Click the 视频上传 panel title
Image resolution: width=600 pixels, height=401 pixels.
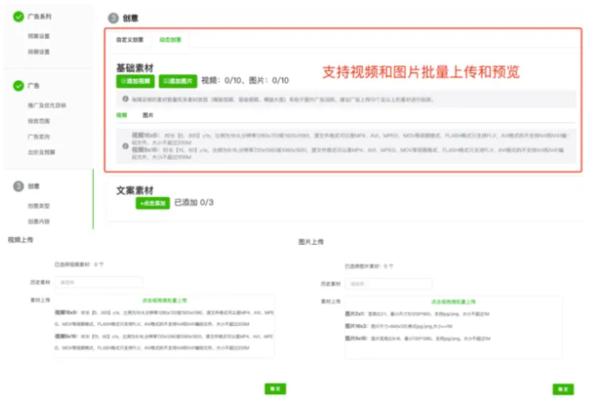pos(20,240)
